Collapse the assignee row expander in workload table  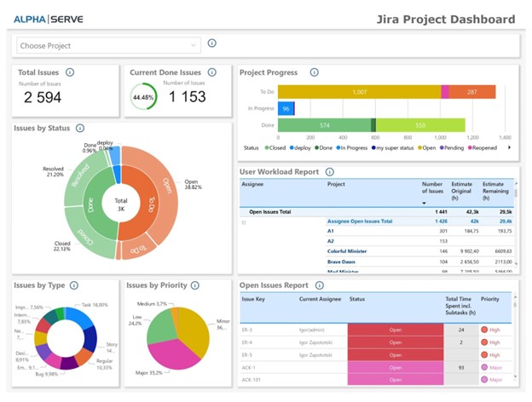[x=243, y=222]
